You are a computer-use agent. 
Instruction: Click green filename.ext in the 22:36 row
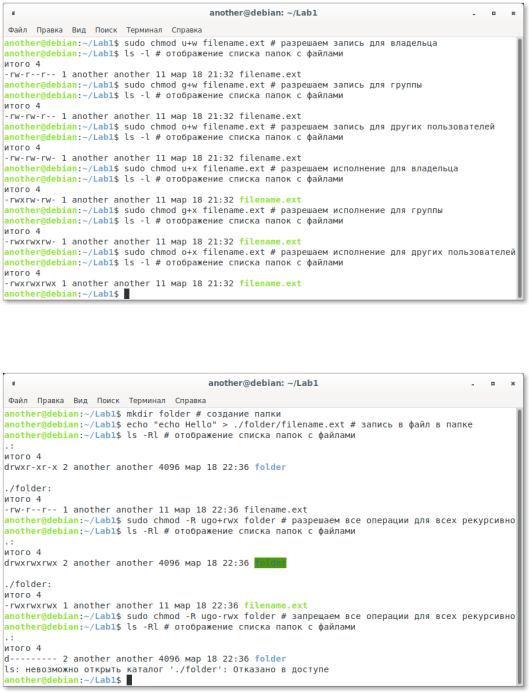tap(276, 606)
